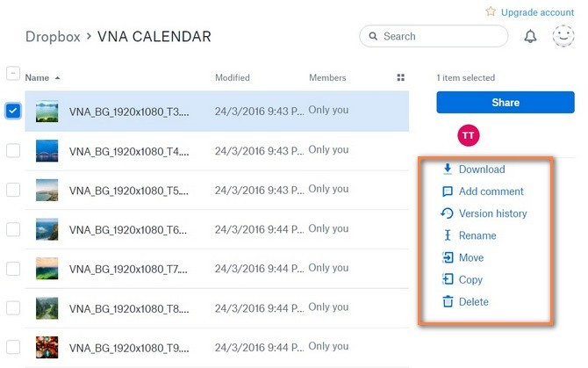588x368 pixels.
Task: Uncheck the VNA_BG_1920x1080_T3 file checkbox
Action: [13, 111]
